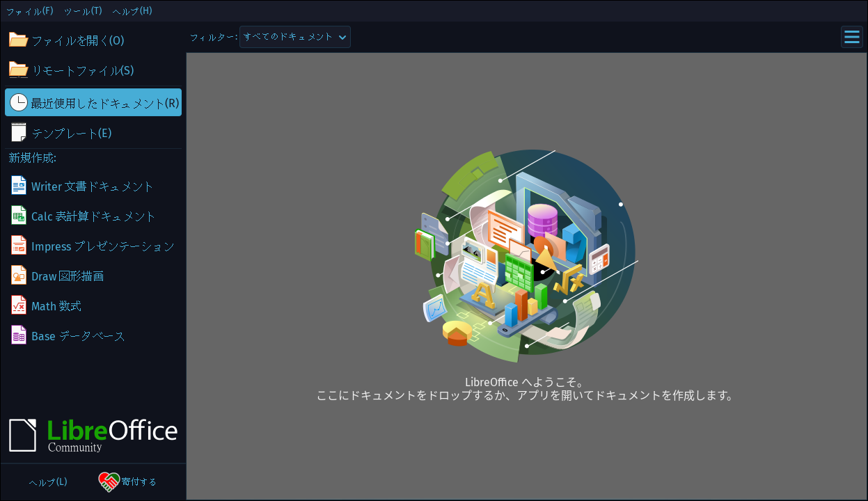The width and height of the screenshot is (868, 501).
Task: Open filter dropdown すべてのドキュメント
Action: [295, 37]
